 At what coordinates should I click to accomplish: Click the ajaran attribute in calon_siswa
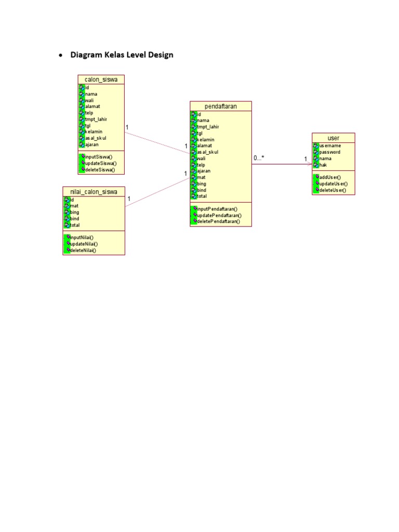tap(91, 144)
